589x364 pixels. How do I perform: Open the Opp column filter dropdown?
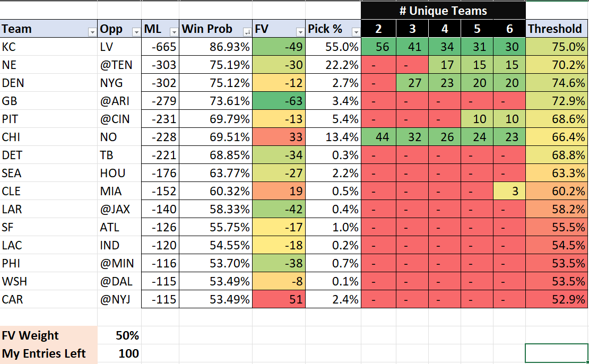(x=135, y=30)
